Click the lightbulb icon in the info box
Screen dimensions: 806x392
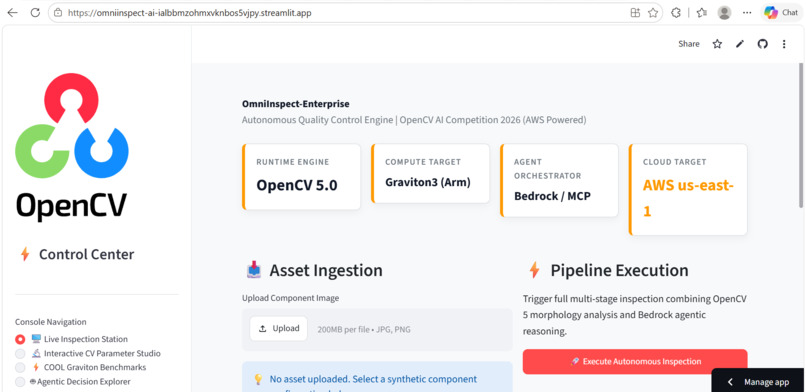(x=259, y=380)
